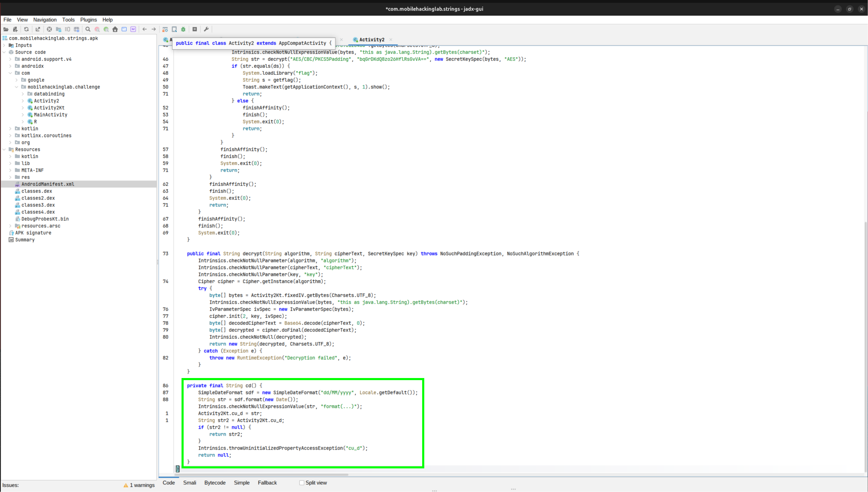
Task: Toggle the preview tab table-eye icon
Action: (77, 30)
